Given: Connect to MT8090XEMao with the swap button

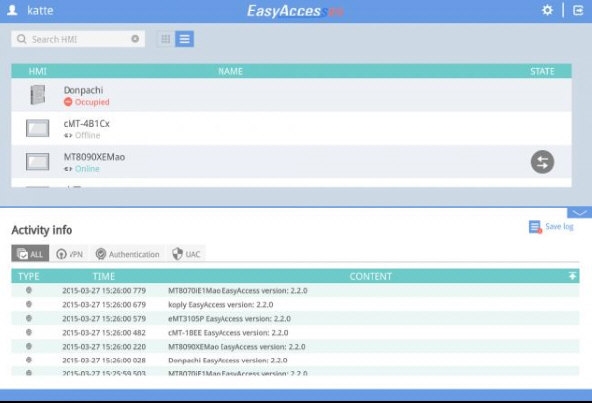Looking at the screenshot, I should (x=543, y=162).
